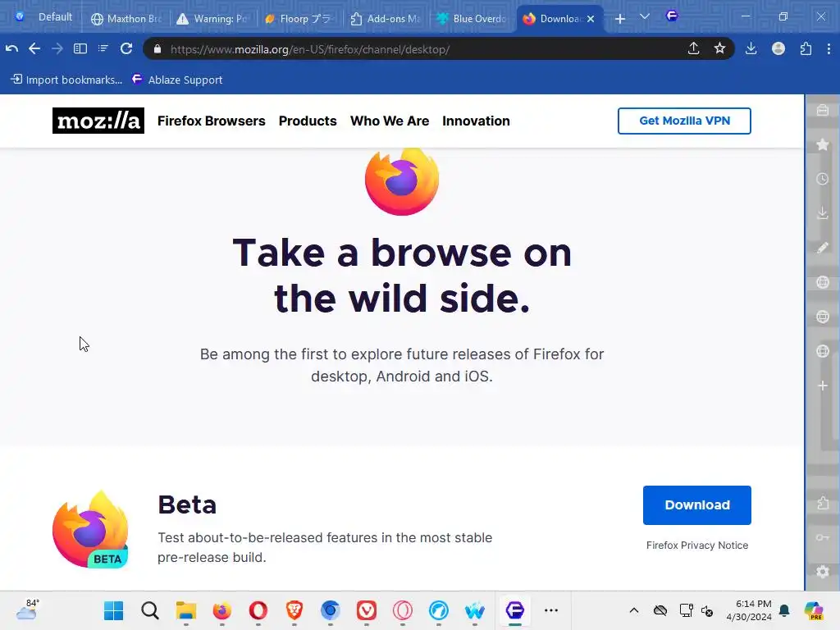The image size is (840, 630).
Task: Add new web panel with sidebar plus
Action: (823, 386)
